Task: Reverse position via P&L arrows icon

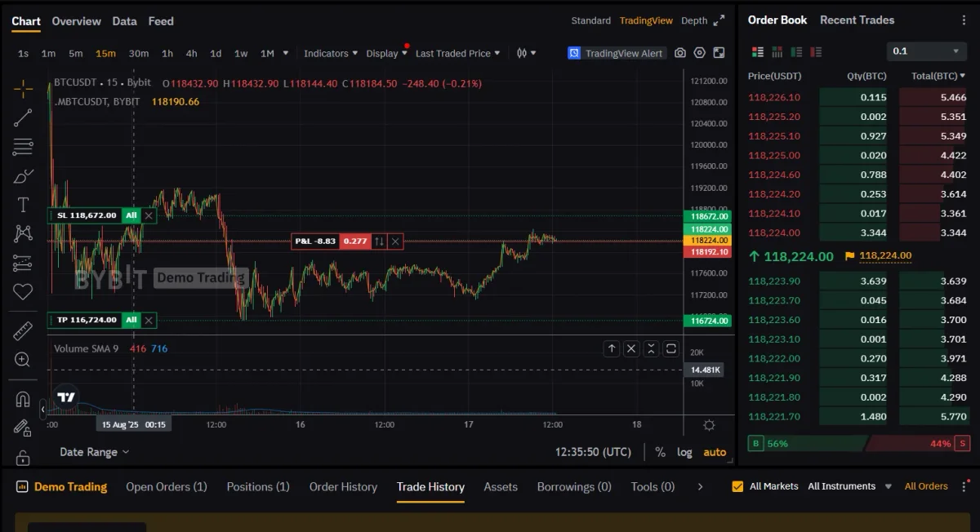Action: [379, 242]
